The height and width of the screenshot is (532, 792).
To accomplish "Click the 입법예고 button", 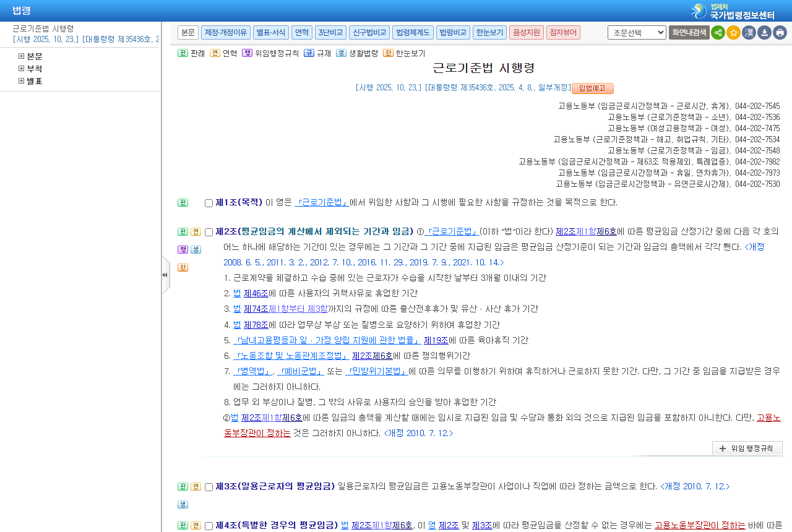I will [x=593, y=88].
